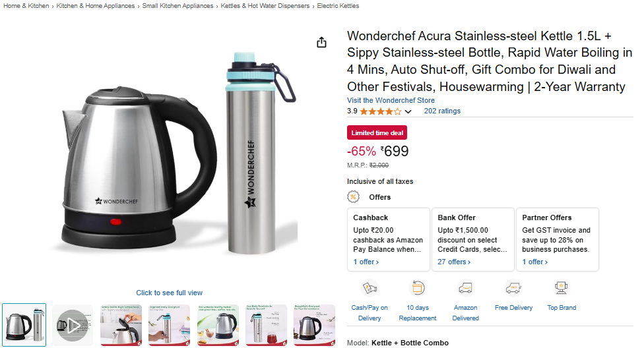Go to Home & Kitchen breadcrumb
The image size is (644, 348).
[x=26, y=6]
